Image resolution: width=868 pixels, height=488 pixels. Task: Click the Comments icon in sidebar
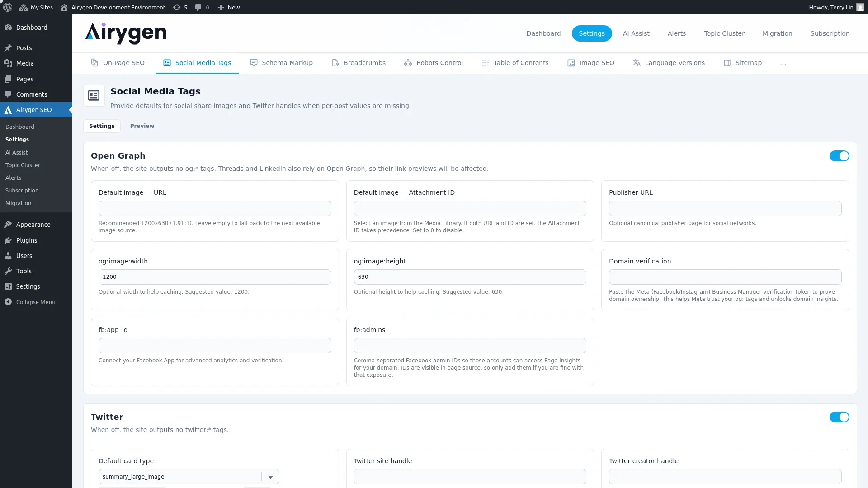(8, 94)
